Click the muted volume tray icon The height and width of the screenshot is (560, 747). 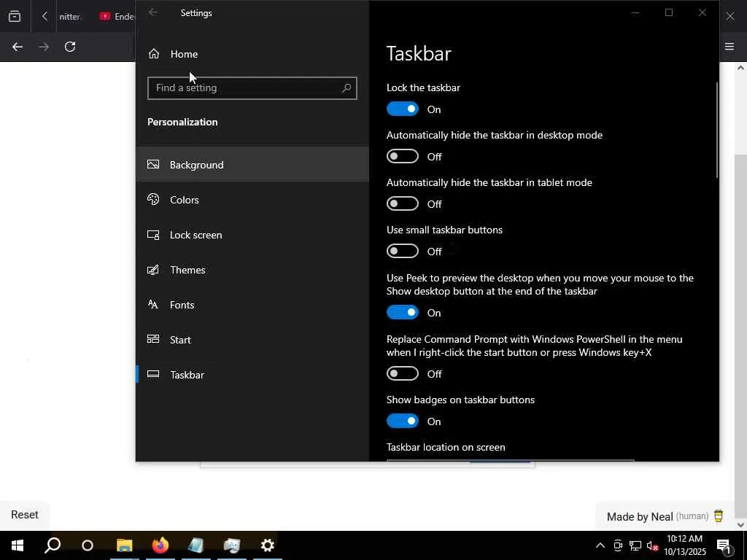pos(652,545)
